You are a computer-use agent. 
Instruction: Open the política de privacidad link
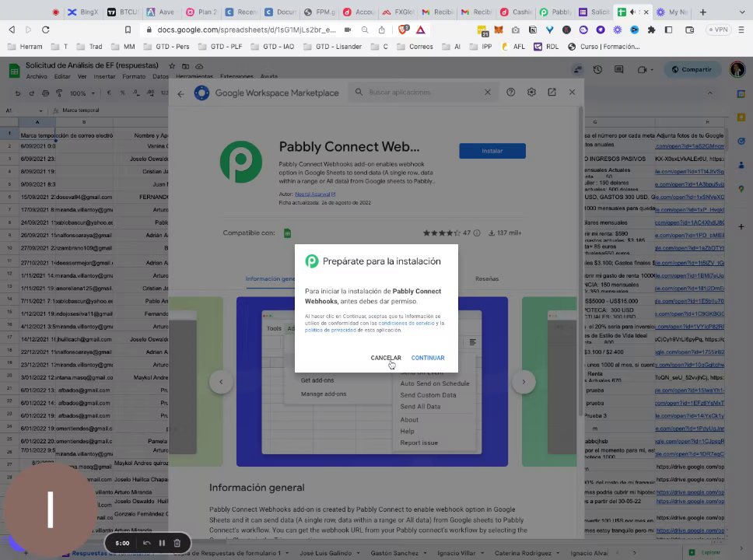pos(331,331)
